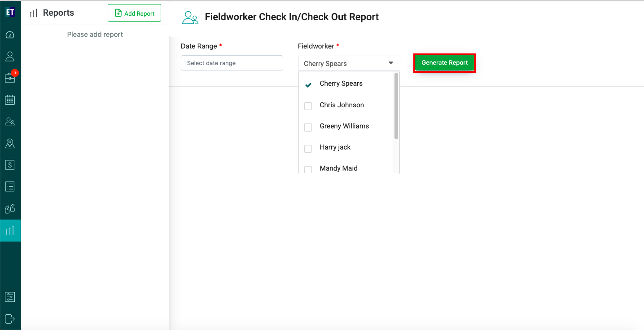Collapse the Fieldworker dropdown arrow
The image size is (644, 330).
[x=391, y=63]
